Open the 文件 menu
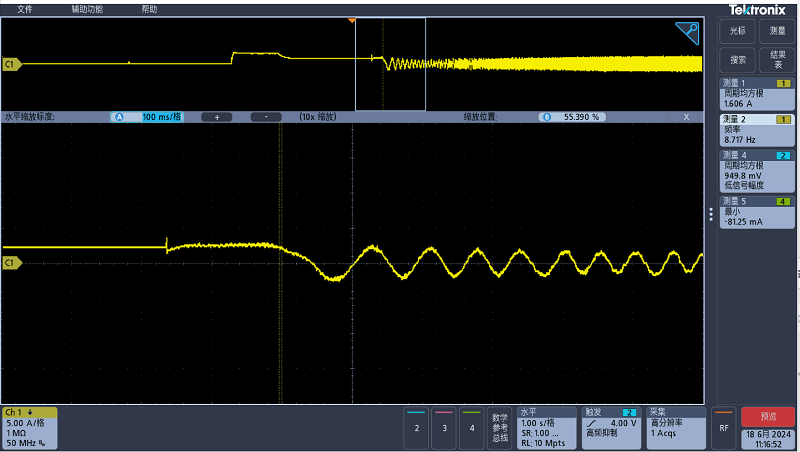Screen dimensions: 800x452 (x=26, y=8)
